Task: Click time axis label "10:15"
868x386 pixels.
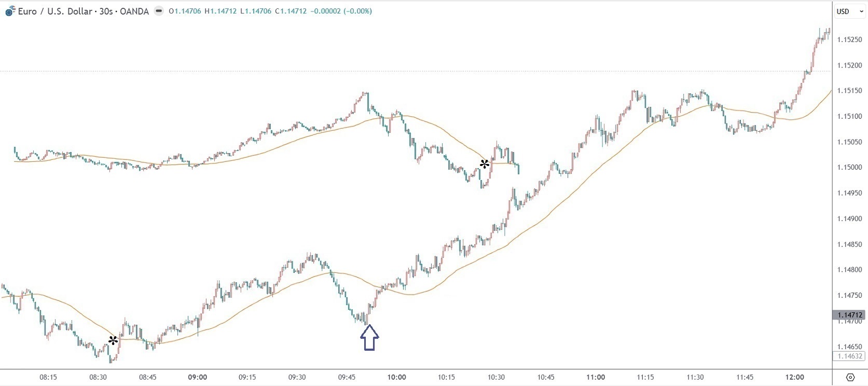Action: tap(447, 377)
